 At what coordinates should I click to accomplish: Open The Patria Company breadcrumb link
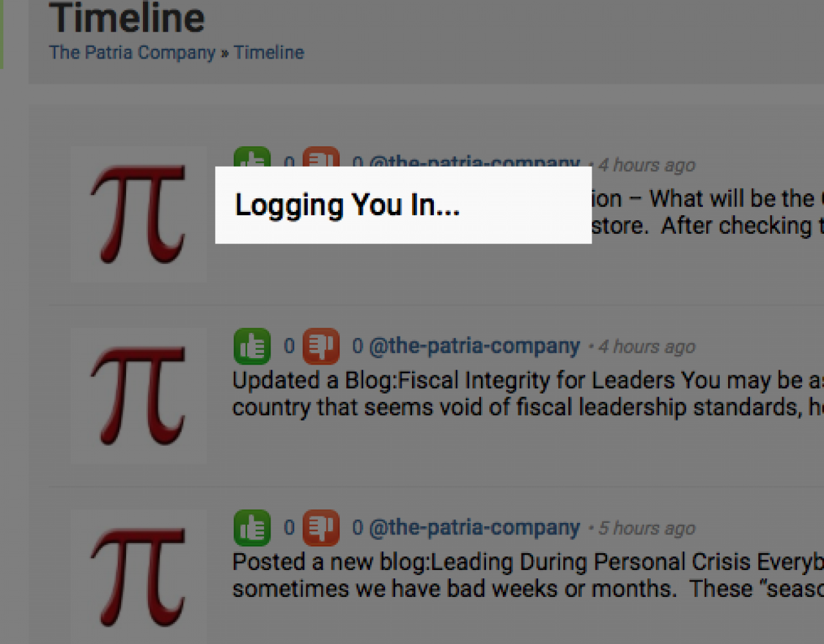click(132, 53)
